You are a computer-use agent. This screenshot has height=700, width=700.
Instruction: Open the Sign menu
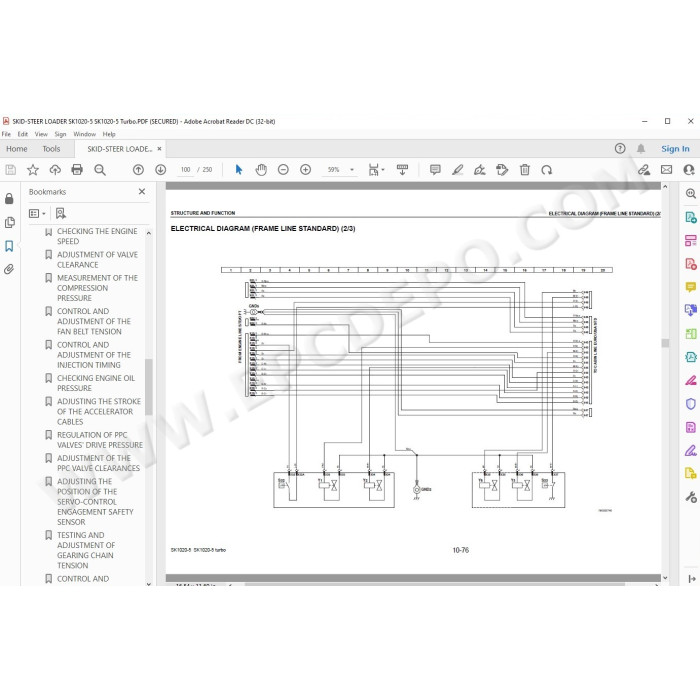tap(60, 134)
